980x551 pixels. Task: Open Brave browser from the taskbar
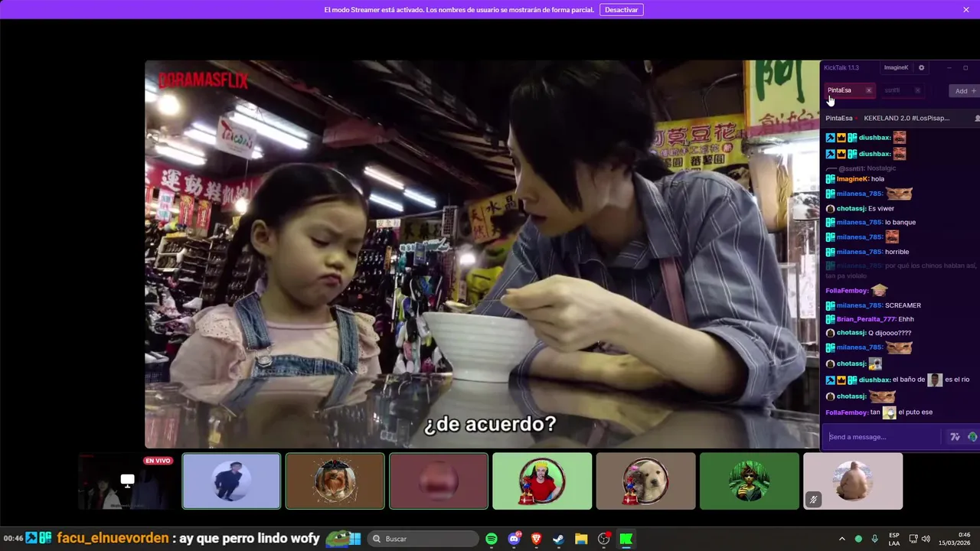point(536,539)
